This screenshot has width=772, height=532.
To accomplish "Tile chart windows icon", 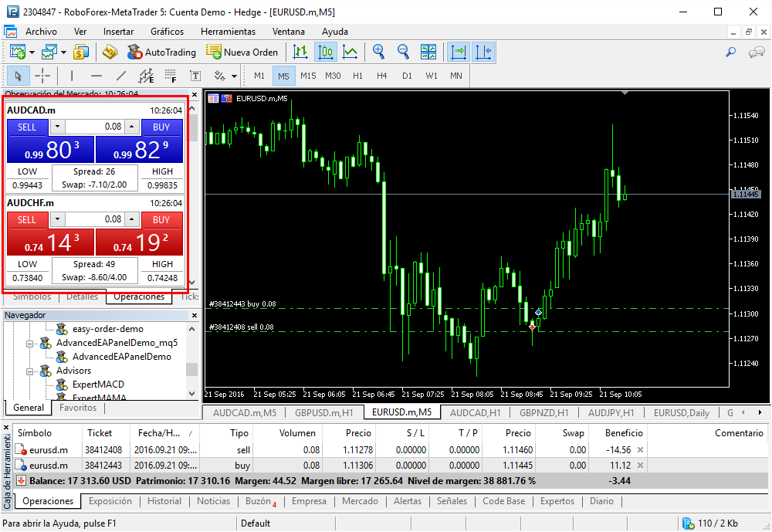I will point(428,52).
